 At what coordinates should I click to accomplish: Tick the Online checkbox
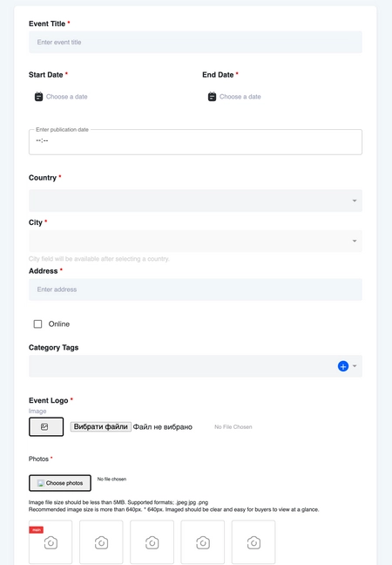pyautogui.click(x=37, y=324)
